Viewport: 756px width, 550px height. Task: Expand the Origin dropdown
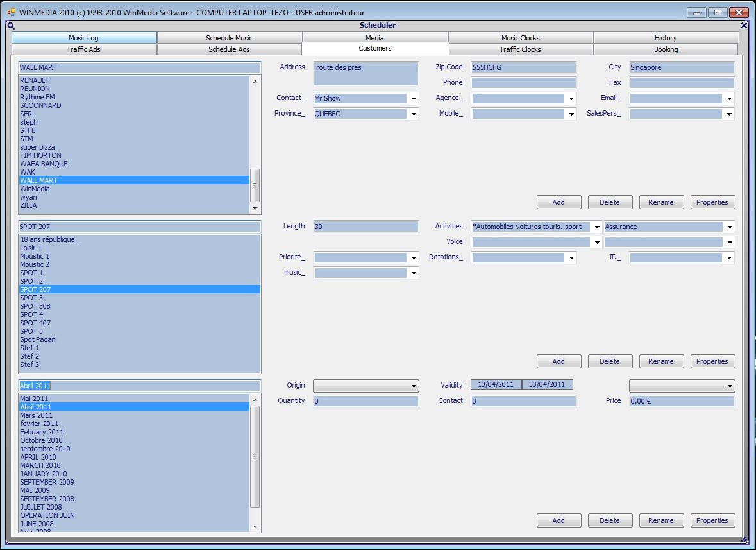click(414, 386)
